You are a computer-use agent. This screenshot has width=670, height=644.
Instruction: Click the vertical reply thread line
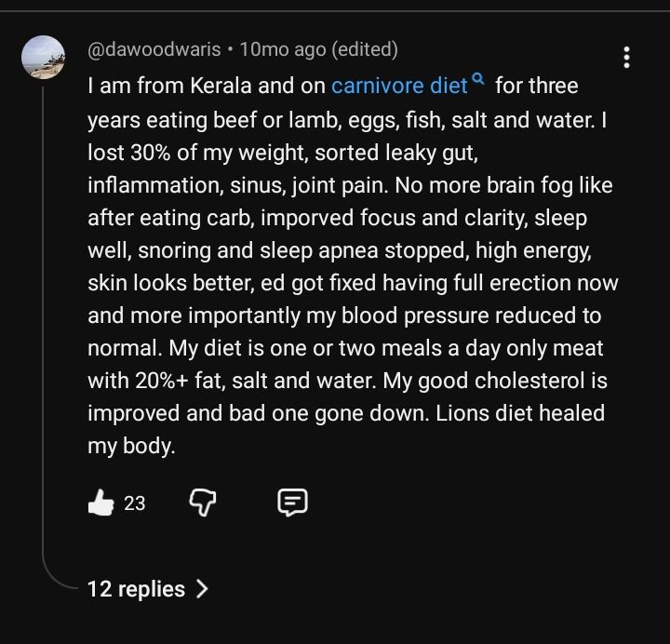[x=43, y=326]
